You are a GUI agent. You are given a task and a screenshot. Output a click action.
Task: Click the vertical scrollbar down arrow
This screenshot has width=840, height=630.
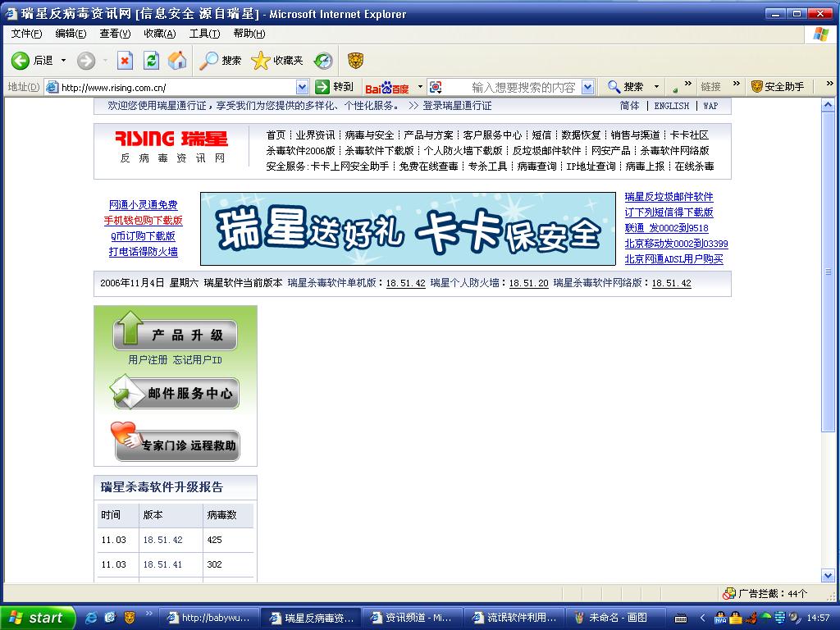[x=828, y=576]
